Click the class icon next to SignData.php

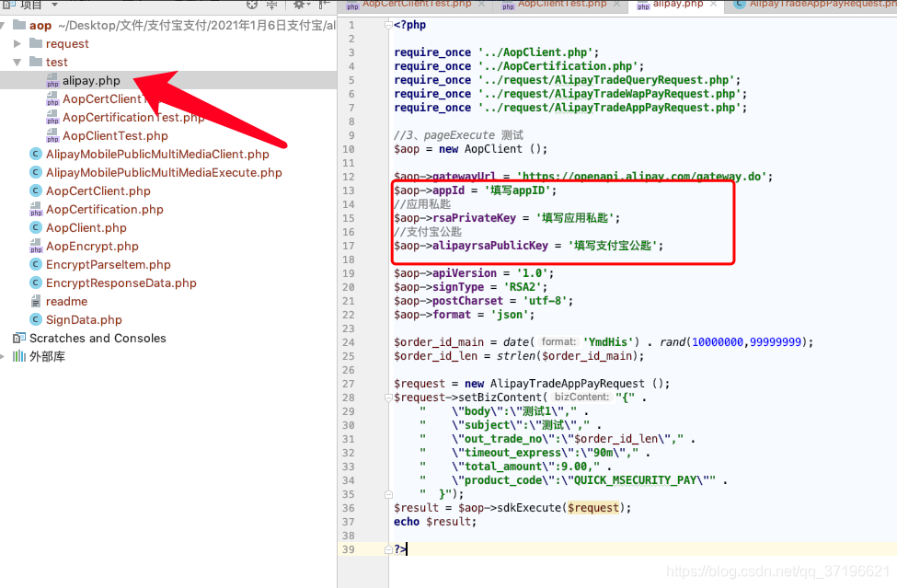(36, 319)
